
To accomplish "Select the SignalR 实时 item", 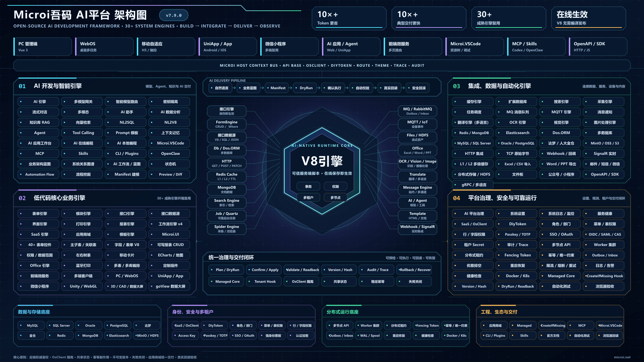I will tap(603, 154).
